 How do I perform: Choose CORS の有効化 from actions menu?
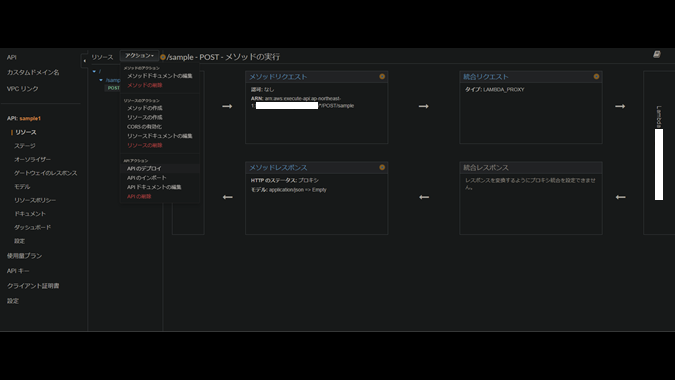coord(144,127)
